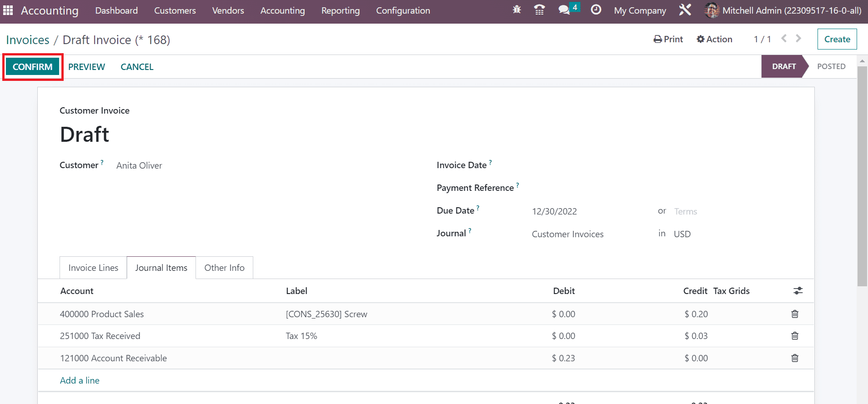The height and width of the screenshot is (404, 868).
Task: Open the VoIP phone icon
Action: click(540, 10)
